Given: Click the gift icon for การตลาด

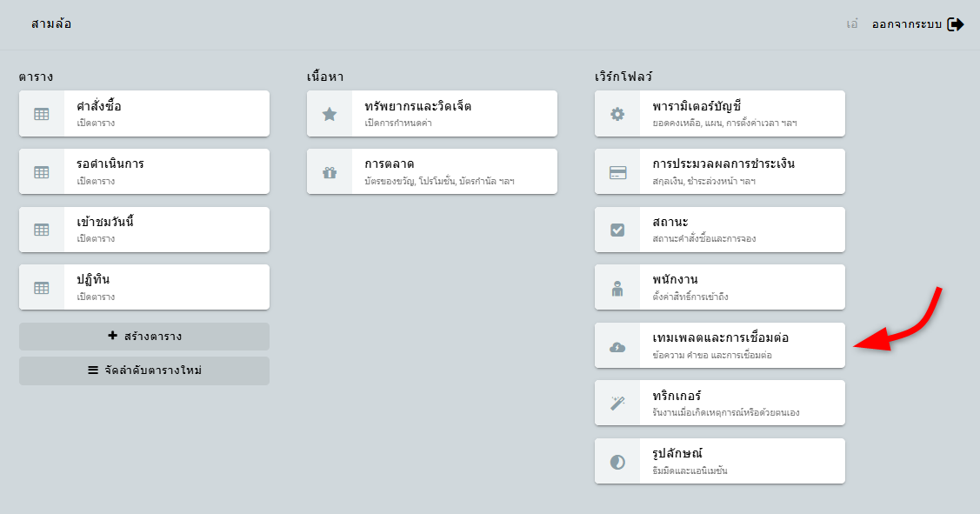Looking at the screenshot, I should click(330, 171).
